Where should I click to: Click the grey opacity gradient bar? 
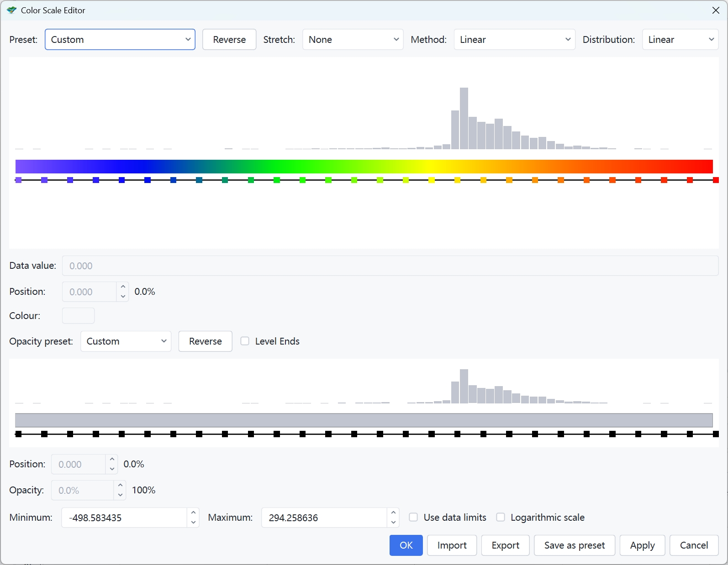point(364,420)
